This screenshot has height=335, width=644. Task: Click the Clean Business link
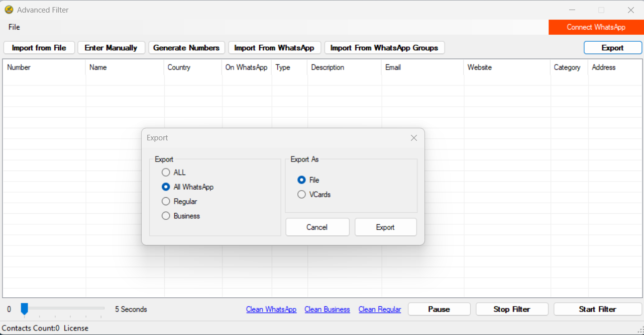[x=327, y=309]
